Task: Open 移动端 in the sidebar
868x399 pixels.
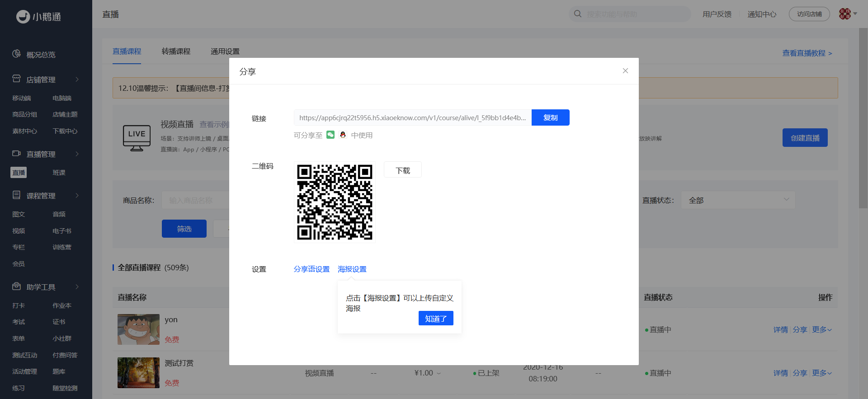Action: coord(22,98)
